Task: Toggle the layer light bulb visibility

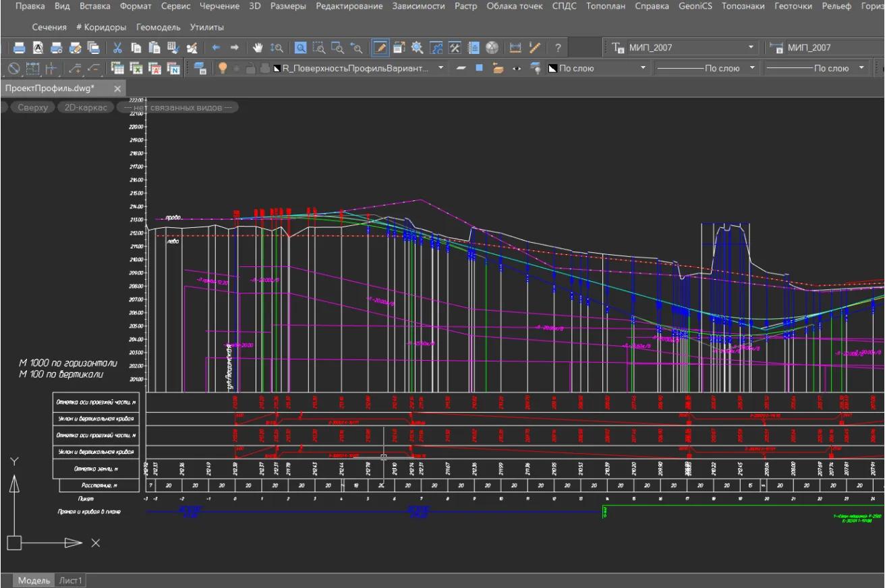Action: (223, 68)
